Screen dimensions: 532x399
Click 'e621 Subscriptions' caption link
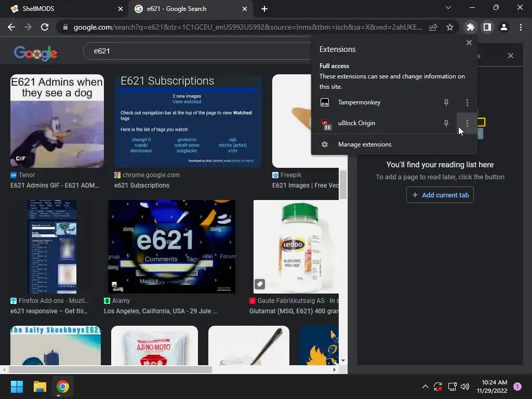[x=142, y=185]
